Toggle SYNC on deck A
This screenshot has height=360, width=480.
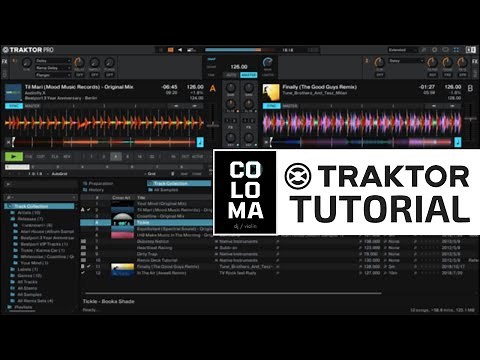(14, 106)
